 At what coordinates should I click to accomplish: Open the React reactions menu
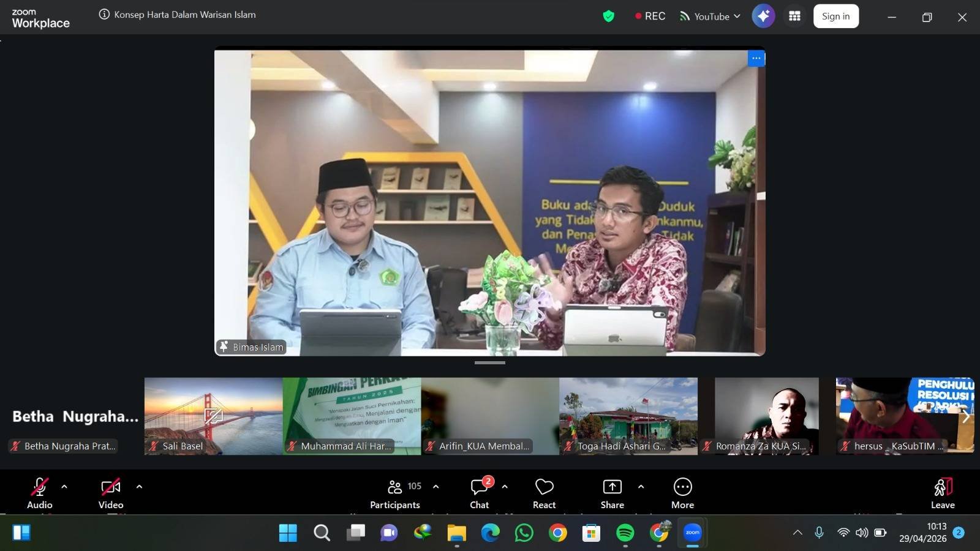point(544,493)
